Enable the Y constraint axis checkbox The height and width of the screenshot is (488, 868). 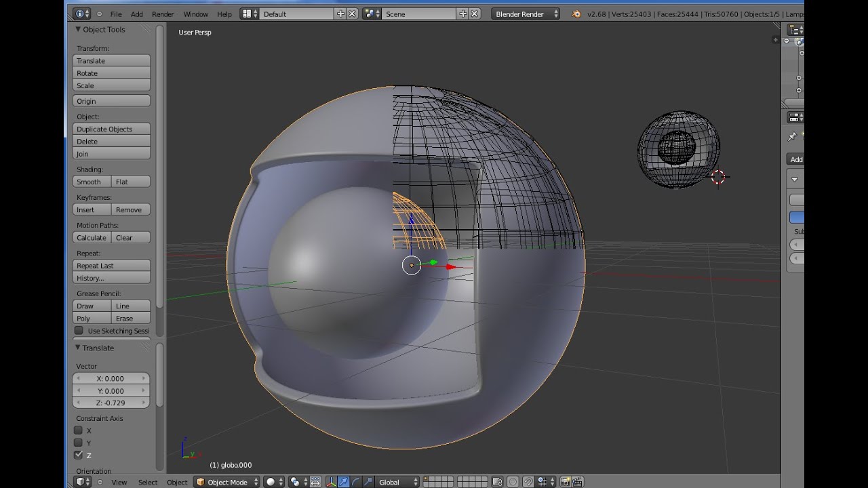79,443
